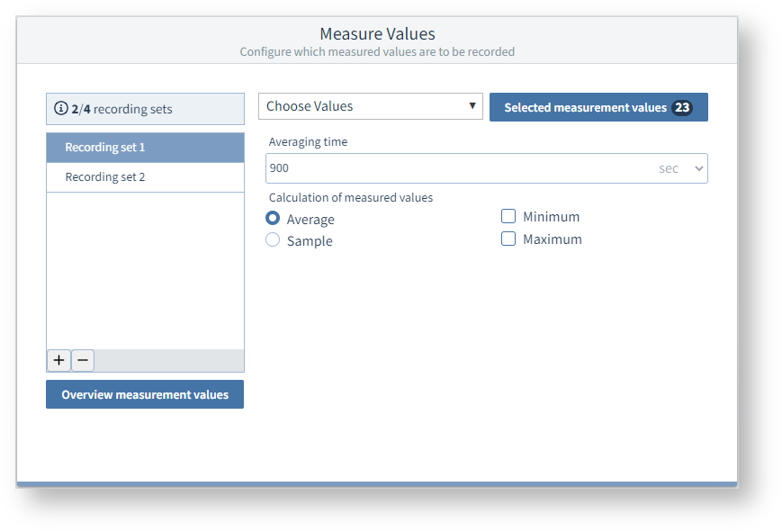Switch to Recording set 2
Image resolution: width=782 pixels, height=532 pixels.
(x=145, y=177)
